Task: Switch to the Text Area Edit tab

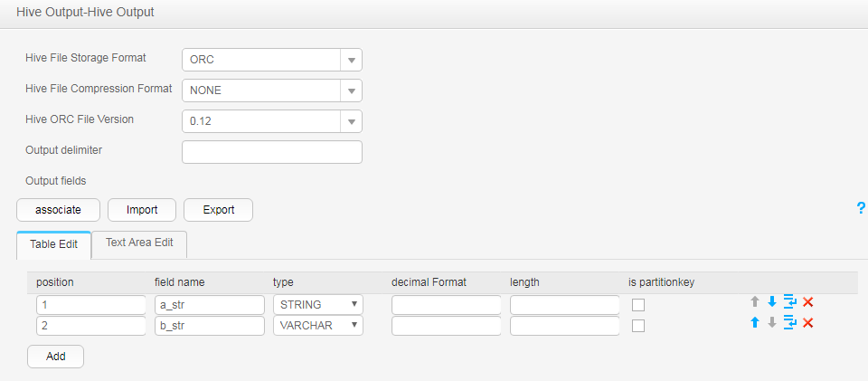Action: (x=139, y=243)
